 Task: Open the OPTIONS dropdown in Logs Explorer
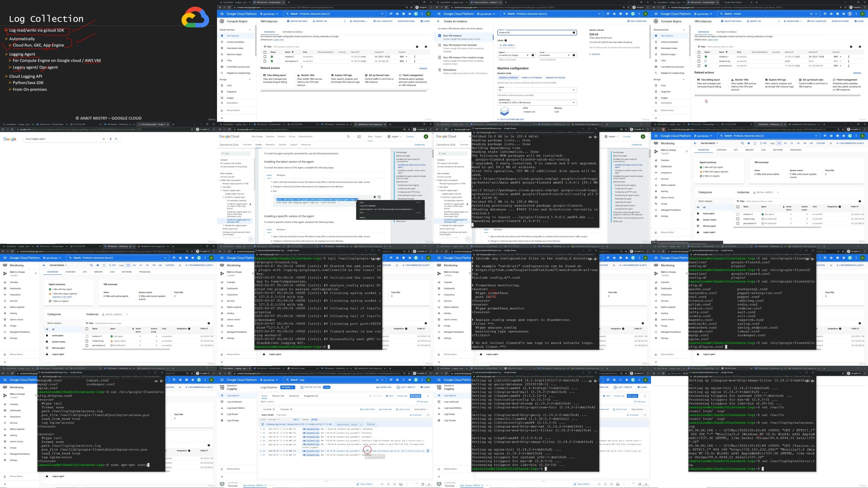click(x=288, y=387)
